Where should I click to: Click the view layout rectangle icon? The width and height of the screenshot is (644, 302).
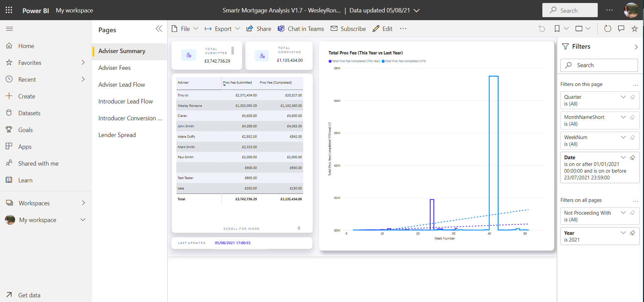point(579,29)
